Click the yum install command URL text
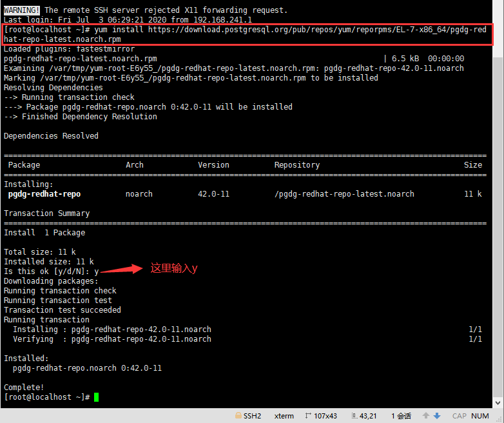Screen dimensions: 504x423 tap(317, 30)
